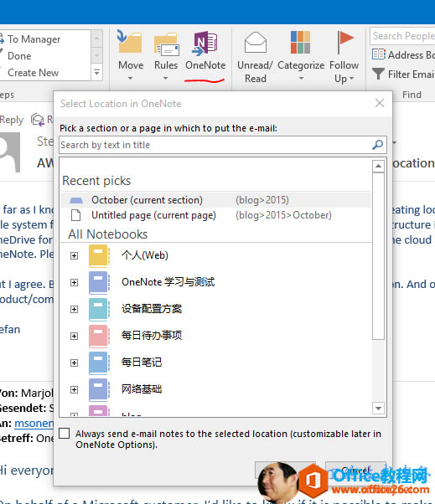Click the notebook list scroll down arrow
The height and width of the screenshot is (504, 435).
pos(378,409)
